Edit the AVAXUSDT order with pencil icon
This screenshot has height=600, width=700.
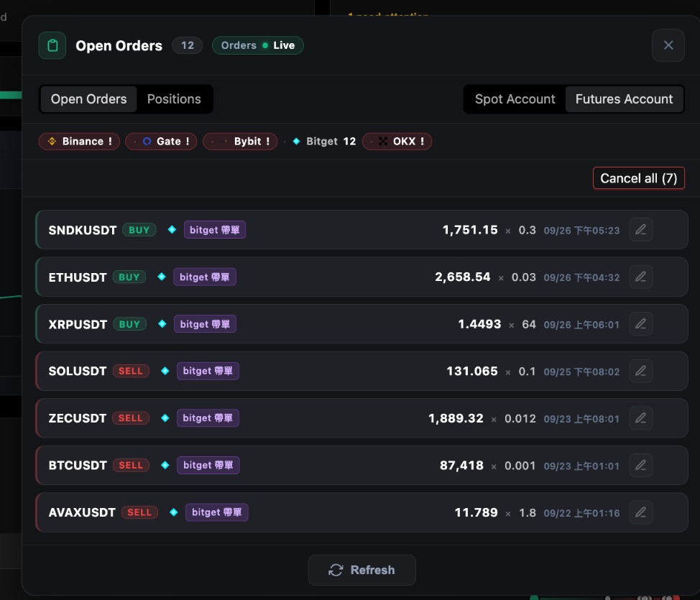[x=640, y=512]
